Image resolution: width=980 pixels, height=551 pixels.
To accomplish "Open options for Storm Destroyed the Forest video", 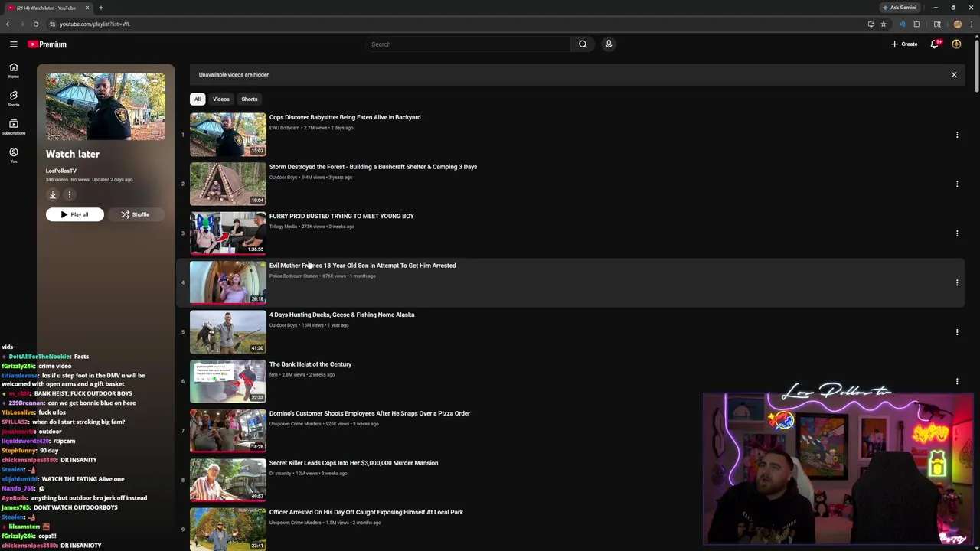I will pos(956,184).
